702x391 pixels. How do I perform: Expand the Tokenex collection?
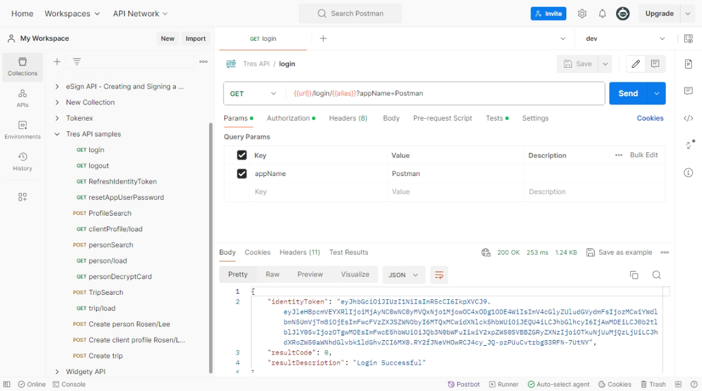pos(57,118)
